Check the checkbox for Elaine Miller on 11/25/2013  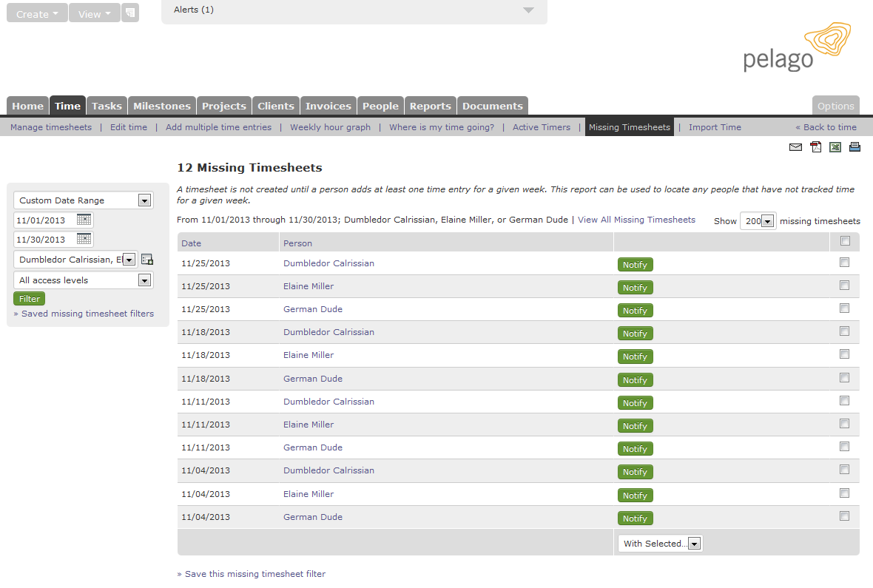pyautogui.click(x=844, y=285)
